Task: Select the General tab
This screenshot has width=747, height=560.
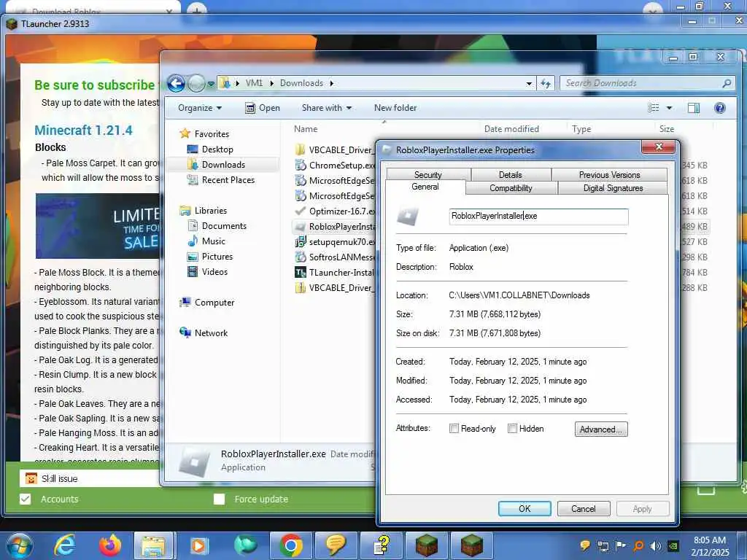Action: click(x=425, y=187)
